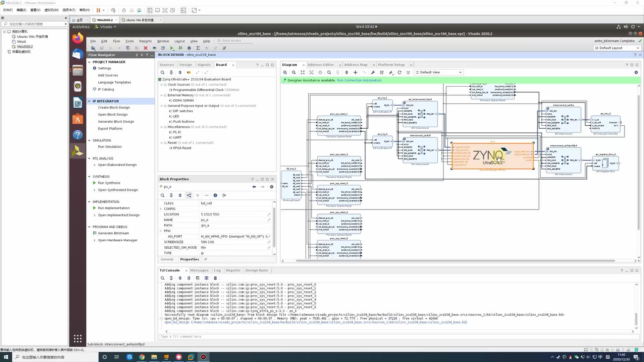The width and height of the screenshot is (644, 362).
Task: Open the Design Runs tab
Action: (257, 270)
